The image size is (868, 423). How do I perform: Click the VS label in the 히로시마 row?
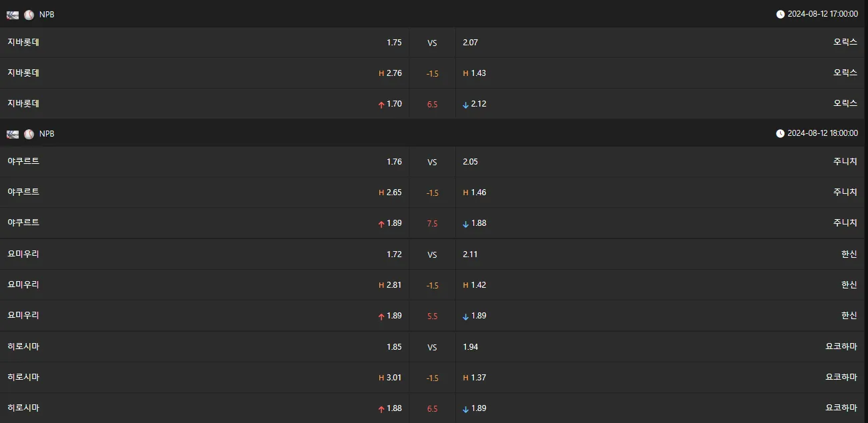[x=432, y=347]
